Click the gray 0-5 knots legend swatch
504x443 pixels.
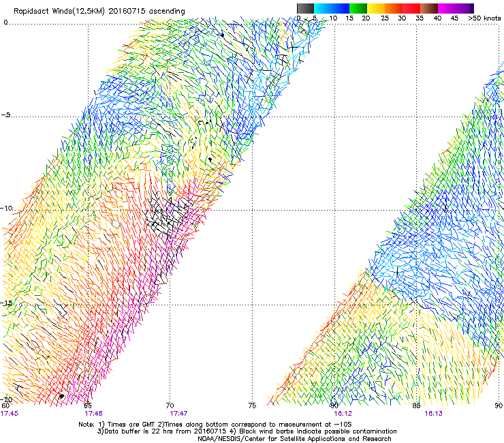305,8
